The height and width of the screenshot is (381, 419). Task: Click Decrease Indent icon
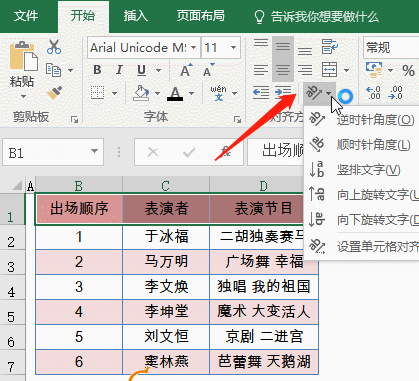[261, 93]
